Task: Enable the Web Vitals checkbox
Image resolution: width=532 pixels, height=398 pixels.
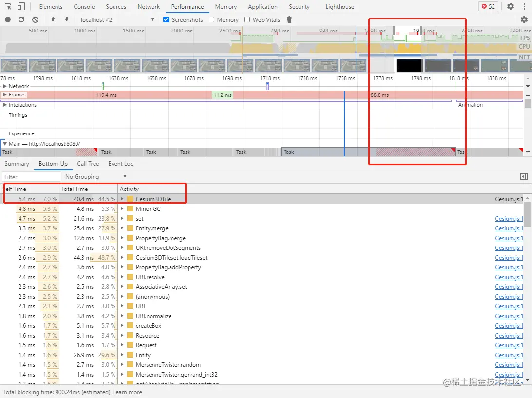Action: coord(247,19)
